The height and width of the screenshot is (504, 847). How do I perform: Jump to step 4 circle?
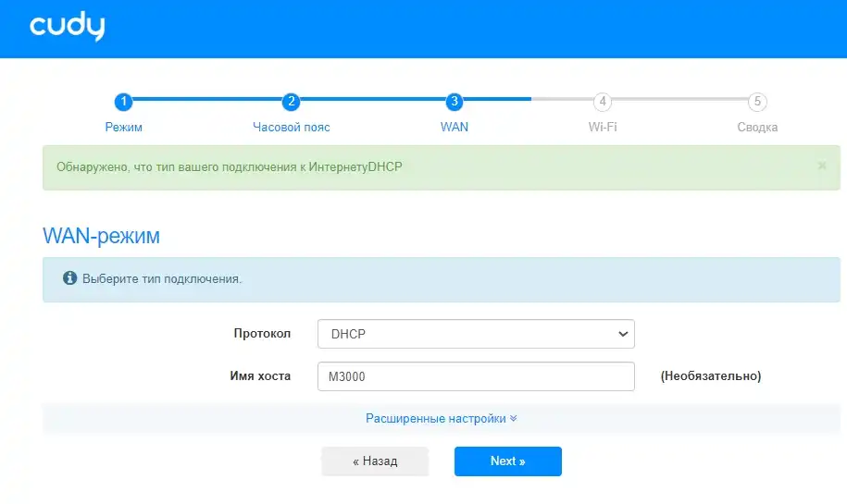click(603, 102)
